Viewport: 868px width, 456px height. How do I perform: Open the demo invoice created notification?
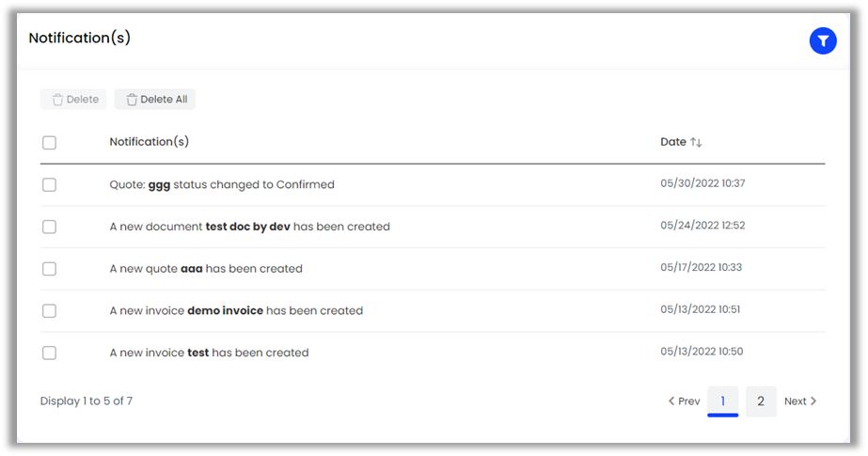click(236, 311)
